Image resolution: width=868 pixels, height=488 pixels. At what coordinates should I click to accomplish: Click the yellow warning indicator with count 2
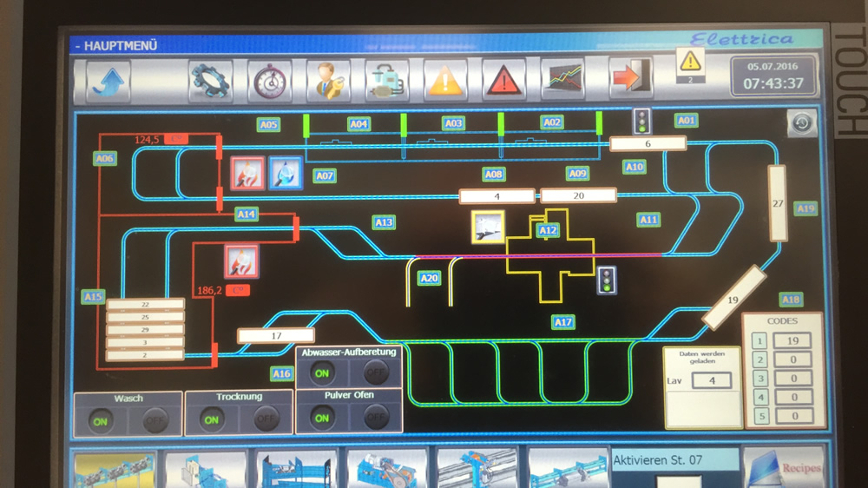click(x=690, y=65)
